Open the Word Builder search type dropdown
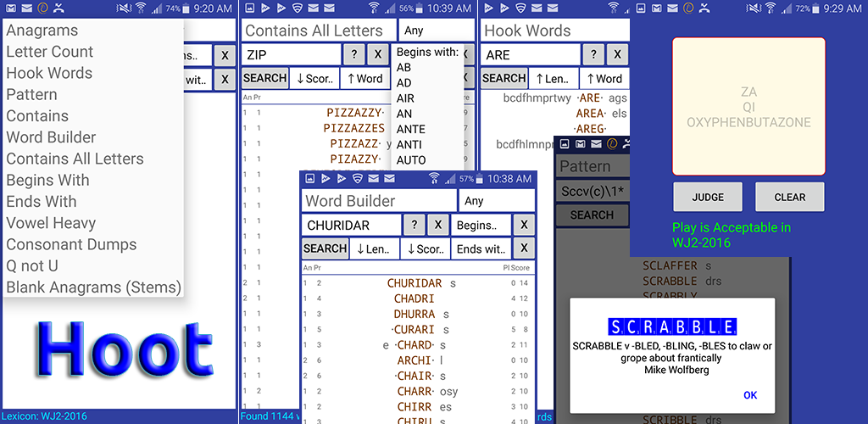This screenshot has width=868, height=424. click(379, 200)
